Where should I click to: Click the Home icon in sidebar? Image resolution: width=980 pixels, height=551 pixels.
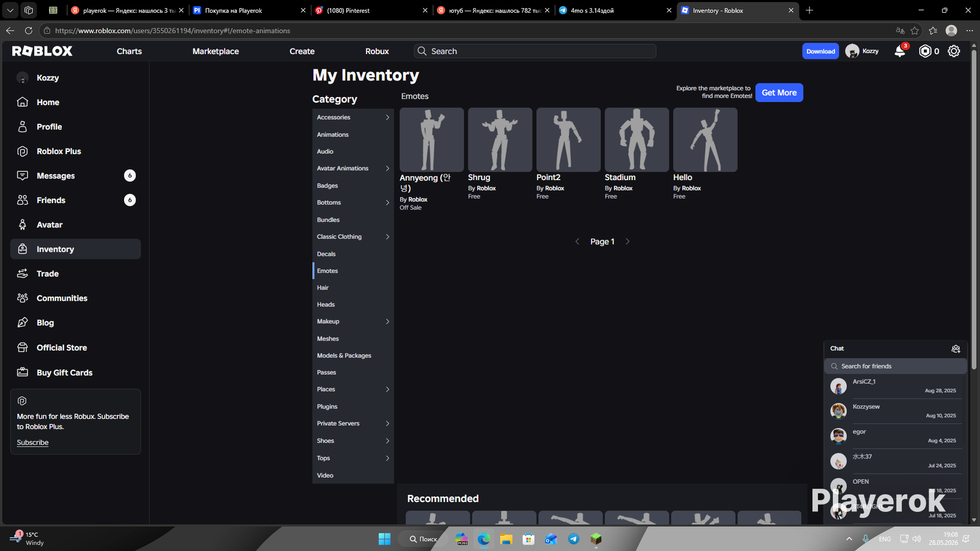(23, 102)
